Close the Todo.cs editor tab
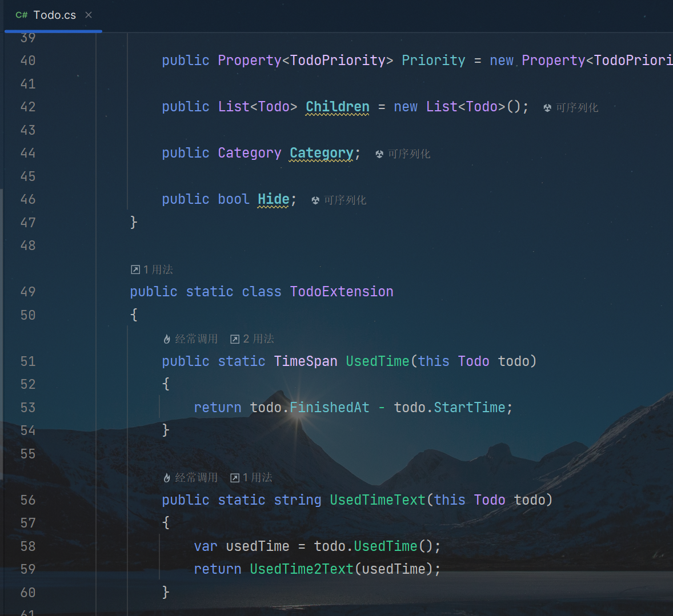This screenshot has height=616, width=673. (89, 15)
